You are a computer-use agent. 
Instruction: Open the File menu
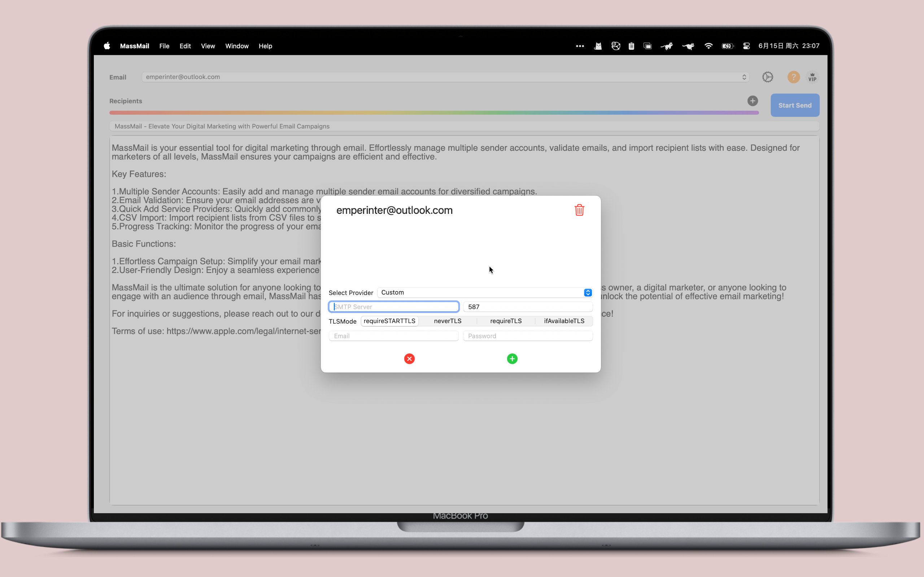[164, 46]
